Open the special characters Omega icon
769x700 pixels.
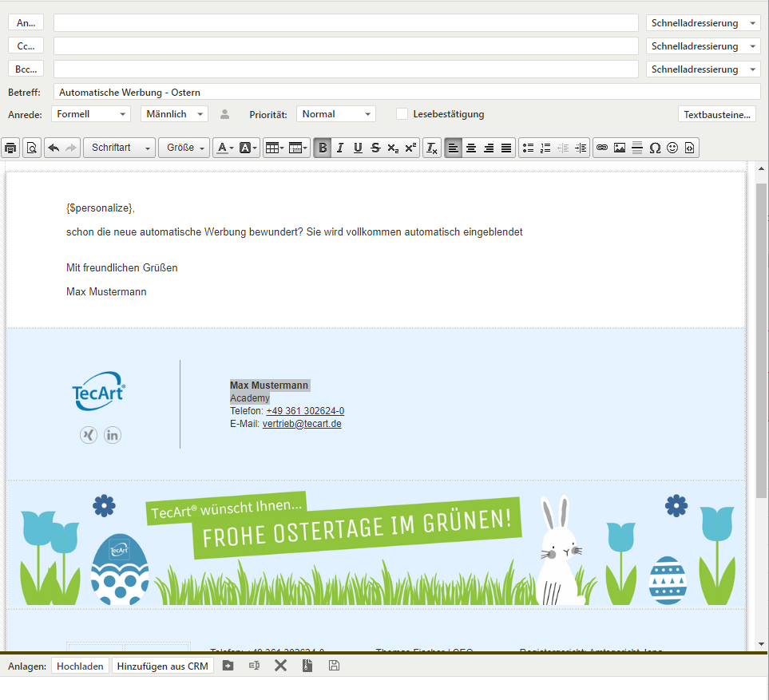(655, 148)
